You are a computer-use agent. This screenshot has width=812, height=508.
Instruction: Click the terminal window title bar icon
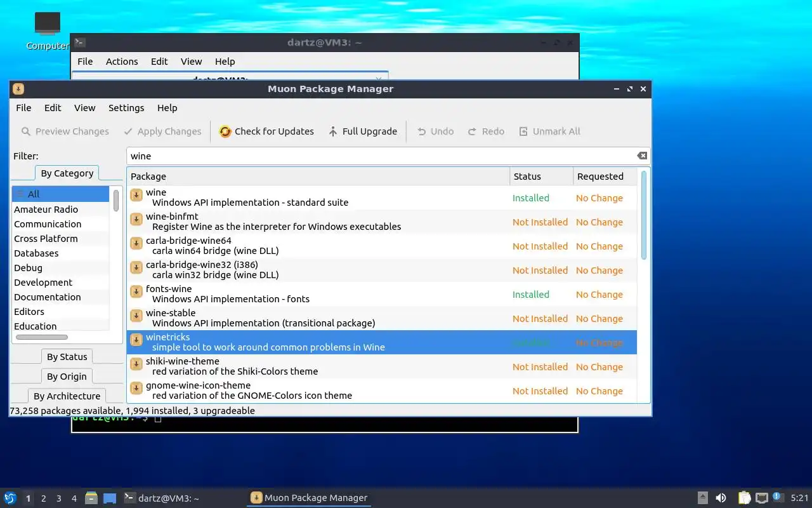pos(79,43)
